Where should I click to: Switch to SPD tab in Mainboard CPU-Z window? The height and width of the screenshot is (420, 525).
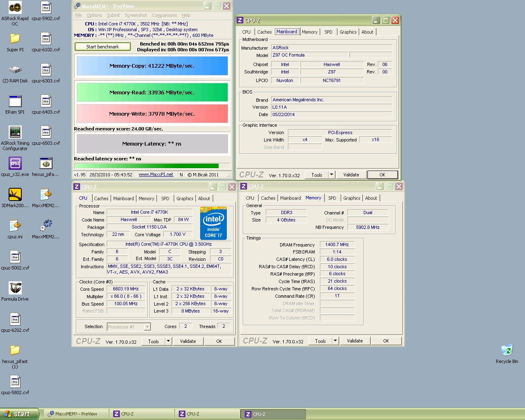tap(329, 32)
